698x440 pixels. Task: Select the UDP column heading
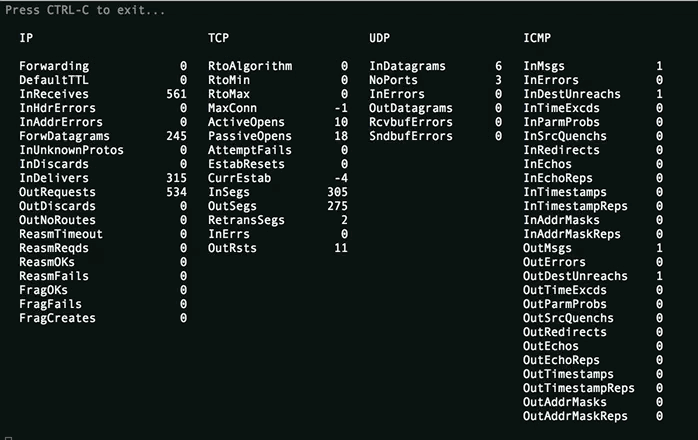click(x=379, y=38)
